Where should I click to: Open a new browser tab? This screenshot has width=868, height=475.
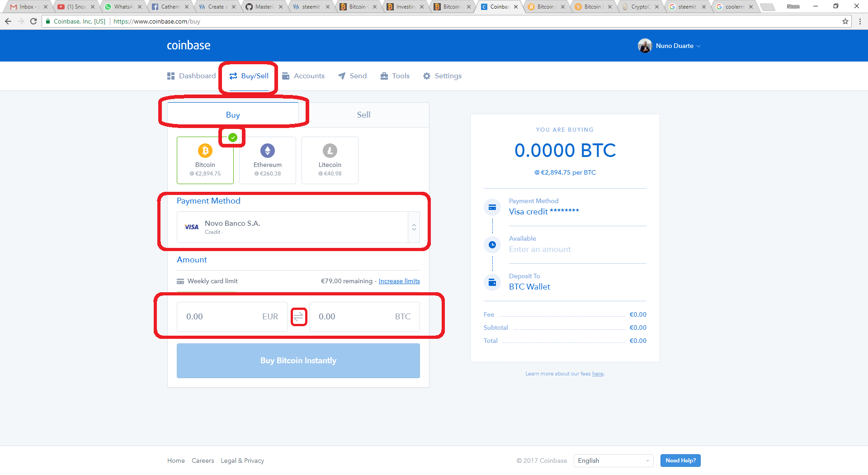point(768,7)
